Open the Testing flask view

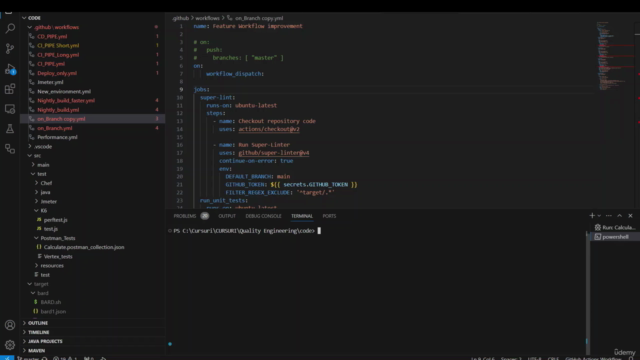pos(10,129)
